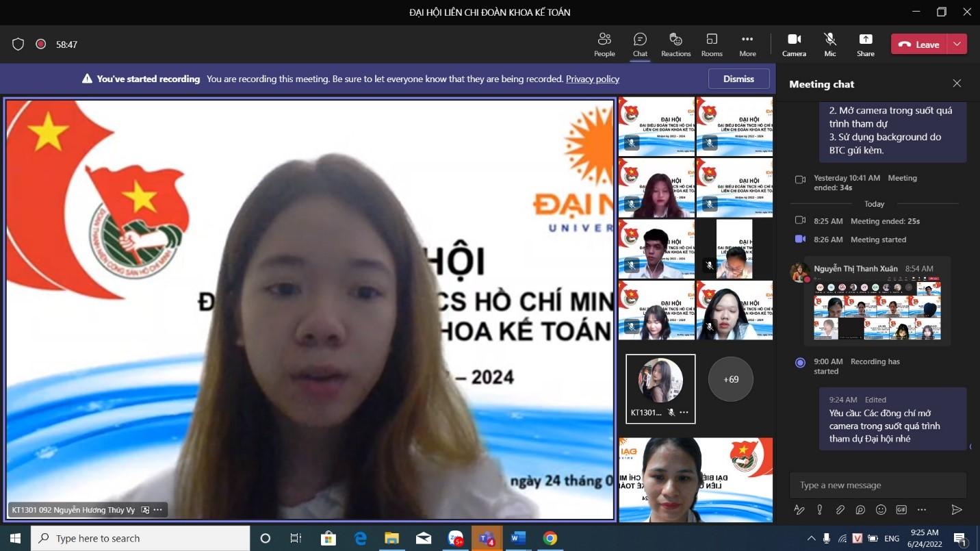Attach a file with the paperclip icon
The width and height of the screenshot is (980, 551).
tap(840, 510)
